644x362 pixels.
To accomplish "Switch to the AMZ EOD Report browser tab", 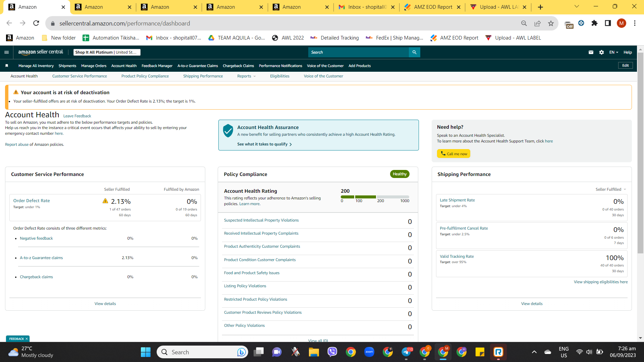I will (432, 7).
